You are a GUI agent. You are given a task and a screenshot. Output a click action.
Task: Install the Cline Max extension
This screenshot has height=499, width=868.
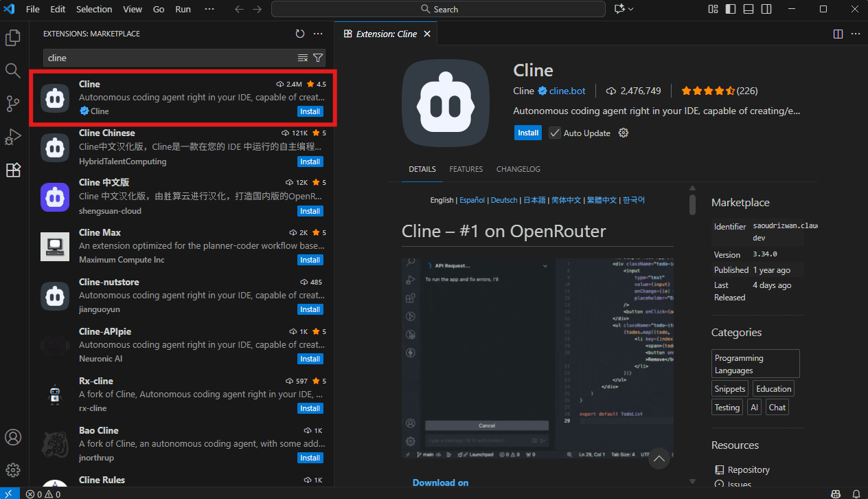coord(310,260)
